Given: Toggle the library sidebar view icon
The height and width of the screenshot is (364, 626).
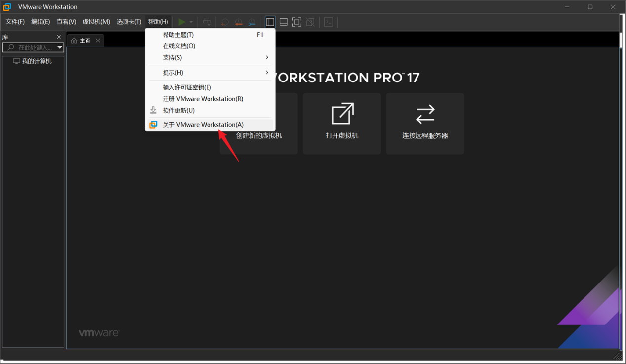Looking at the screenshot, I should click(270, 22).
